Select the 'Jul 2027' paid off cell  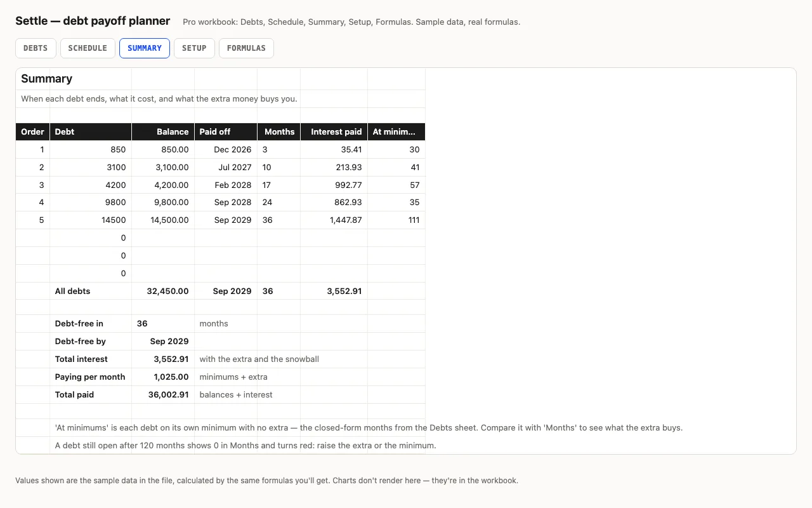coord(226,167)
